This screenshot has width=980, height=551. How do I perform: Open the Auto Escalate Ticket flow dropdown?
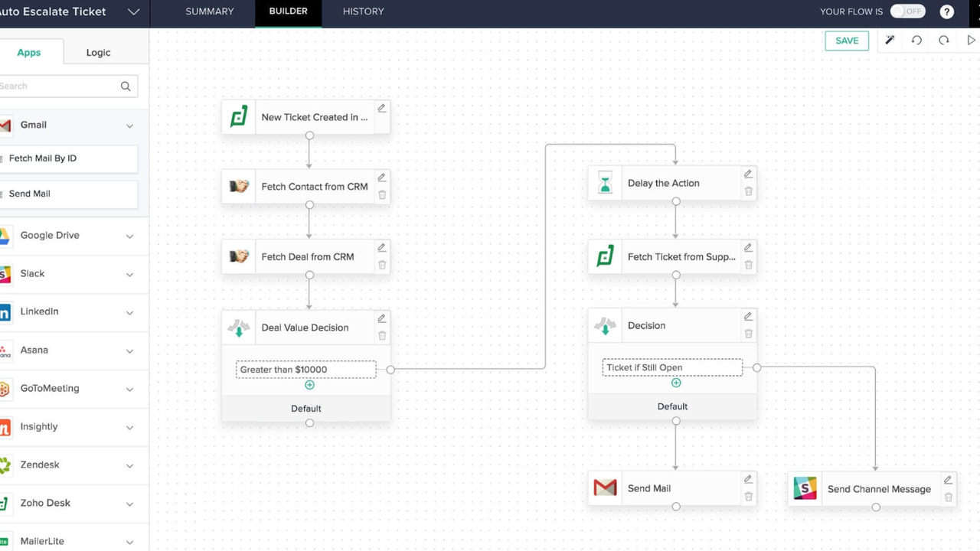(133, 12)
